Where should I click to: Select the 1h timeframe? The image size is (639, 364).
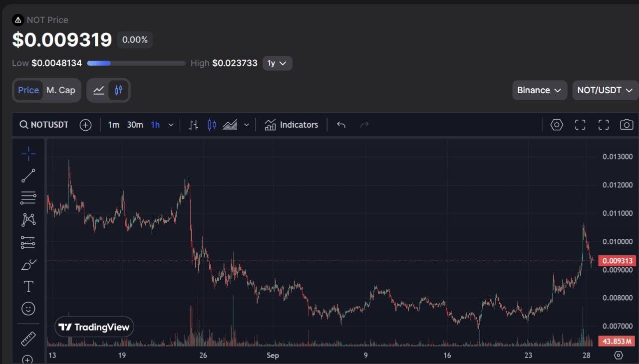tap(155, 125)
